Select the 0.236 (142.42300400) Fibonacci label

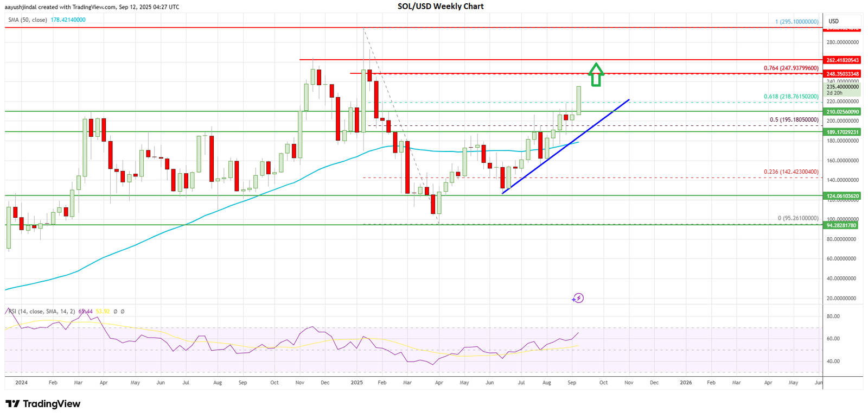(x=791, y=172)
